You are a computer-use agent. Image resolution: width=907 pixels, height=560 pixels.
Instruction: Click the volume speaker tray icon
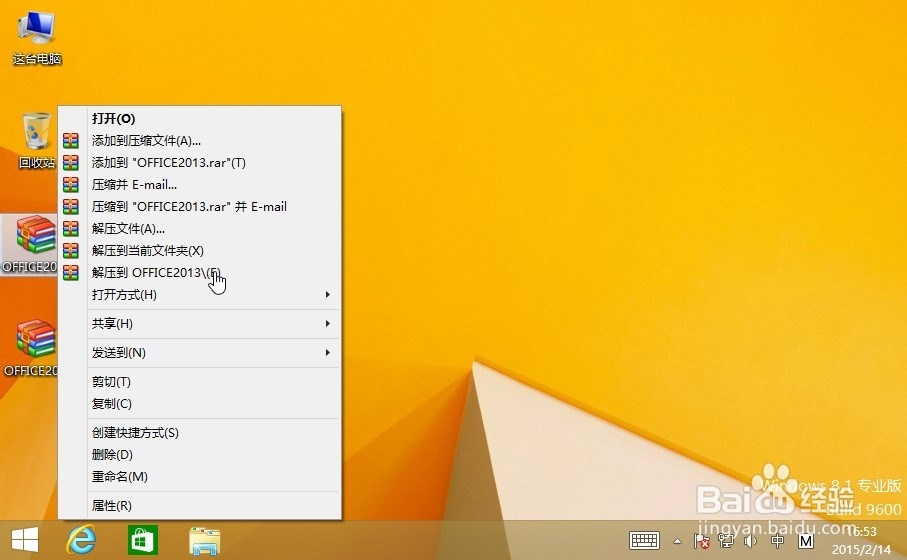(x=751, y=541)
